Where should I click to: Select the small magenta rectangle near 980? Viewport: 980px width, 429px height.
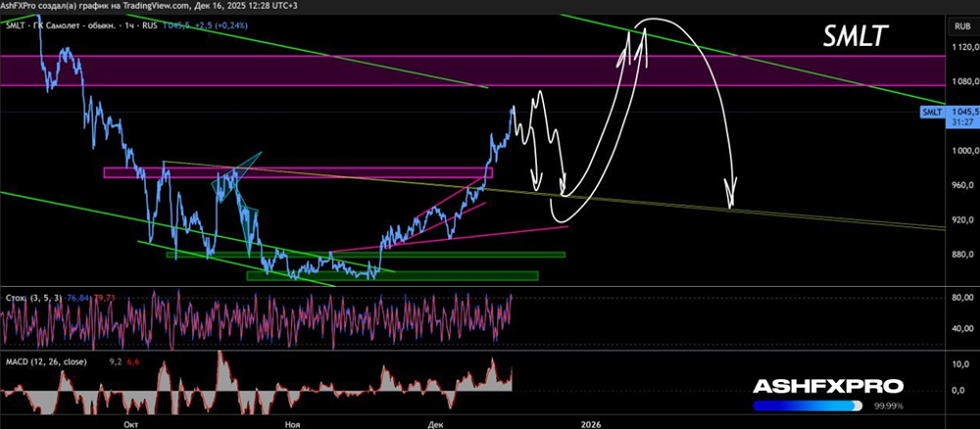pyautogui.click(x=298, y=172)
